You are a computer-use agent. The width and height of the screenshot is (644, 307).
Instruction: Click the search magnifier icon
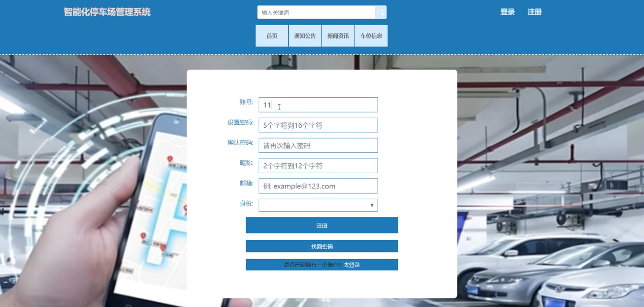[380, 12]
